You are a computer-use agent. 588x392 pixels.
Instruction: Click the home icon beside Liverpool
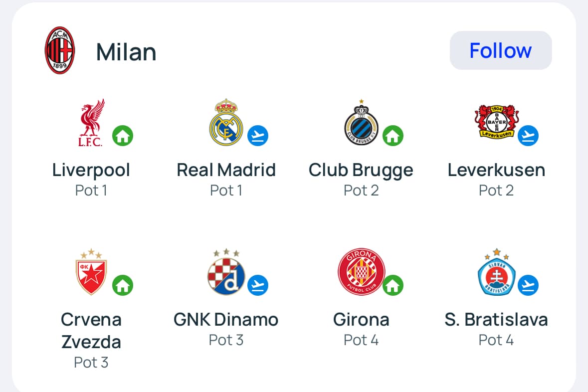(x=123, y=136)
